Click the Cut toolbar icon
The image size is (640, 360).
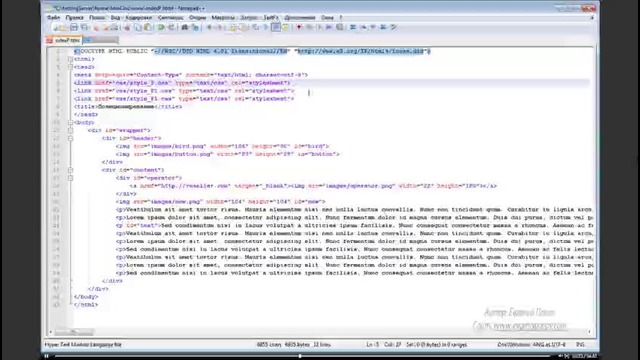coord(127,27)
